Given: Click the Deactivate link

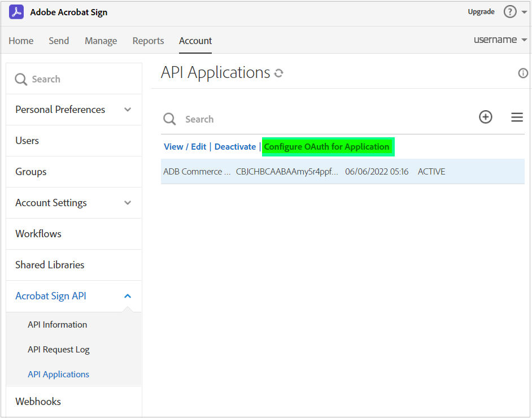Looking at the screenshot, I should tap(235, 147).
